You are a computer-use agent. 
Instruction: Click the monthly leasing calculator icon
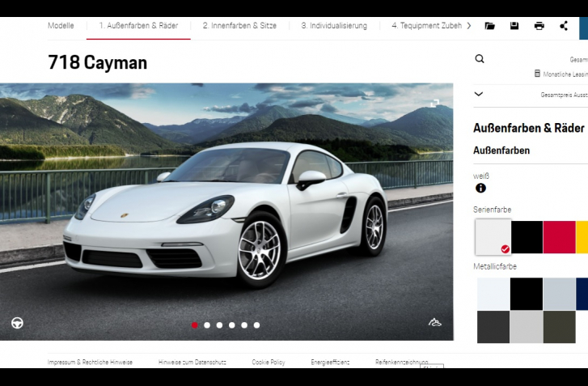[x=537, y=74]
